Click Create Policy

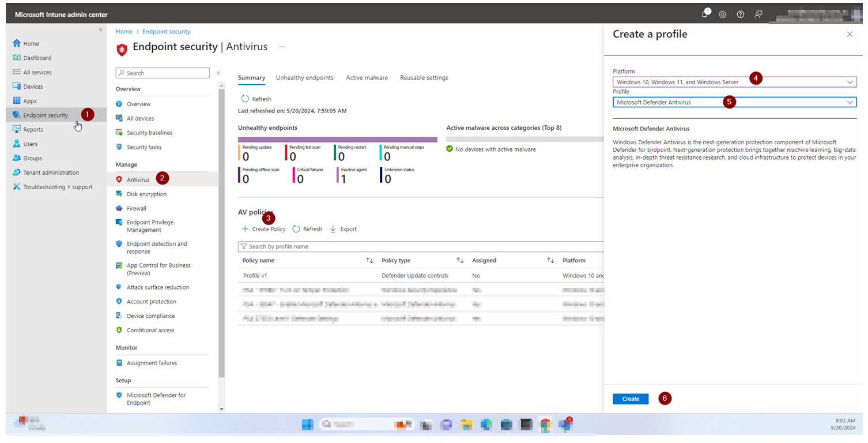point(263,229)
